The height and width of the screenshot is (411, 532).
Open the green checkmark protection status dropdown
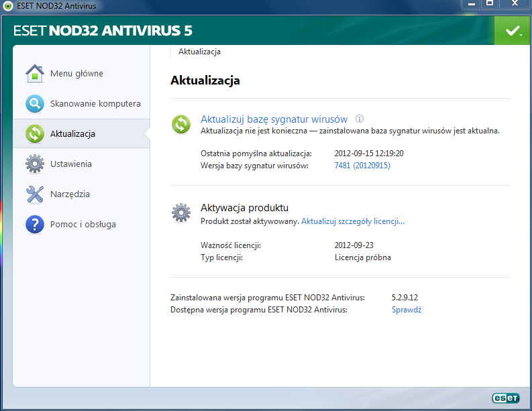pyautogui.click(x=513, y=31)
